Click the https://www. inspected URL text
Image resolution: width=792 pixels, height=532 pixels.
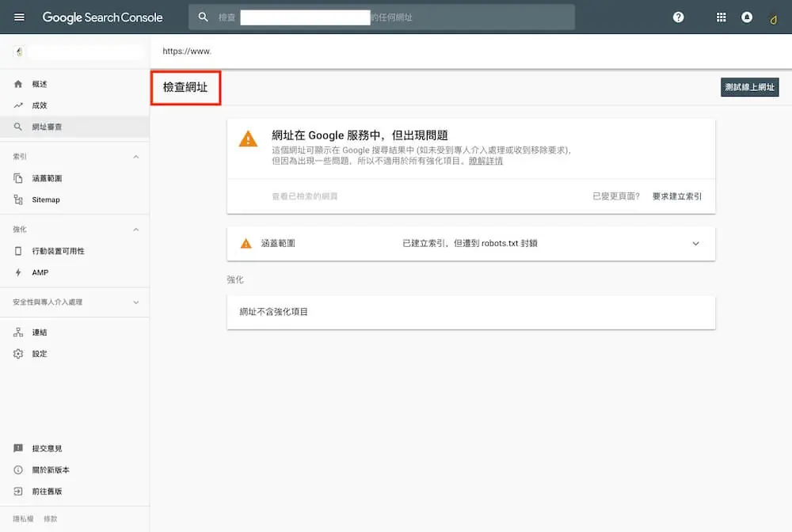pyautogui.click(x=187, y=51)
